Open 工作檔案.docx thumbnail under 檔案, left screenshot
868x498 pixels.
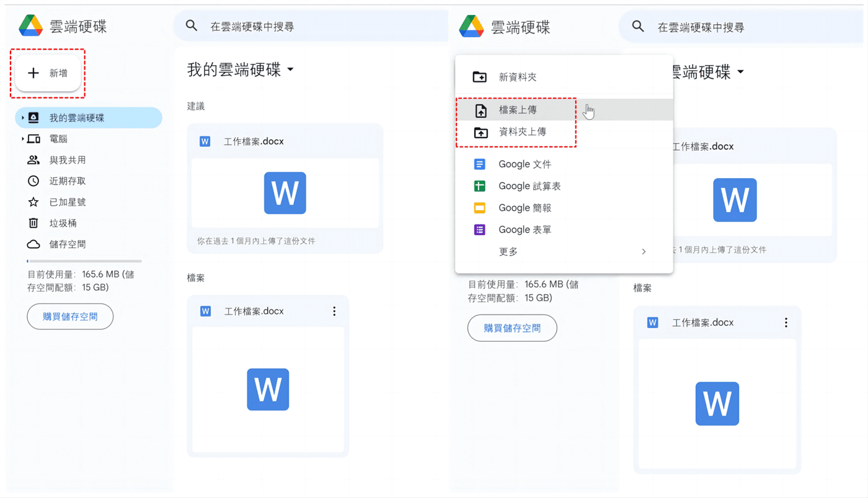click(268, 389)
